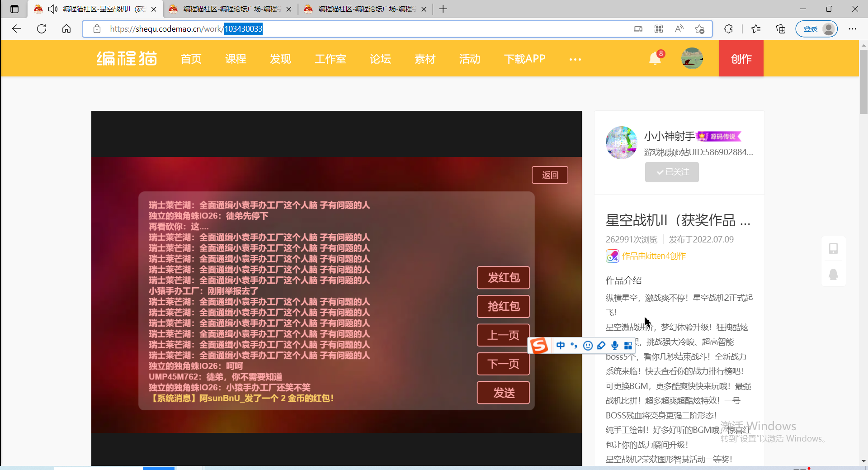Click the 登录 browser profile button
Screen dimensions: 868x470
click(x=816, y=29)
